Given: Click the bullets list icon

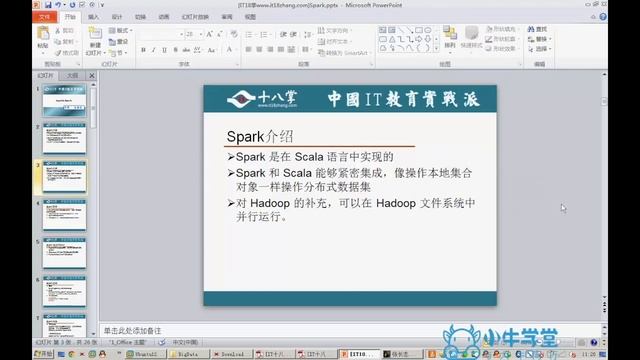Looking at the screenshot, I should pos(249,35).
